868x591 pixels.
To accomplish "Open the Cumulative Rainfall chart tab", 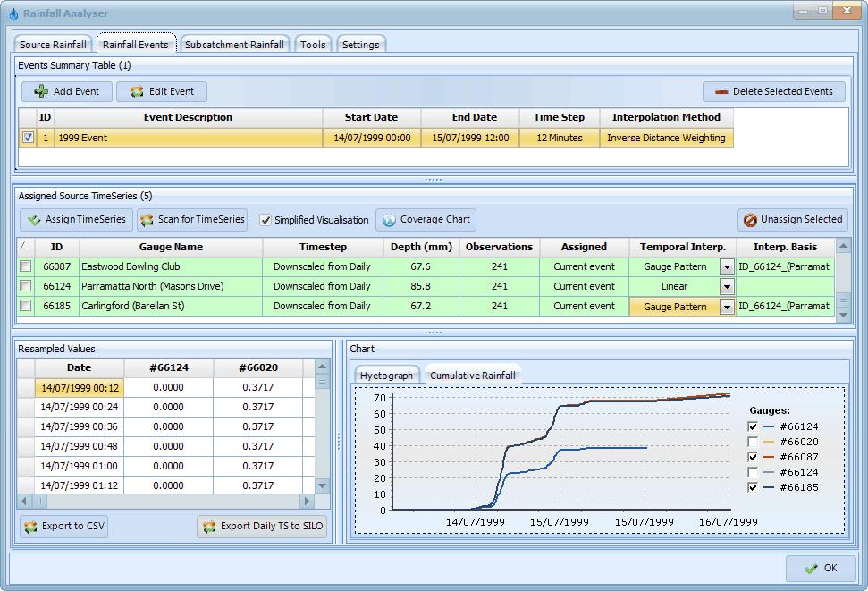I will coord(472,376).
